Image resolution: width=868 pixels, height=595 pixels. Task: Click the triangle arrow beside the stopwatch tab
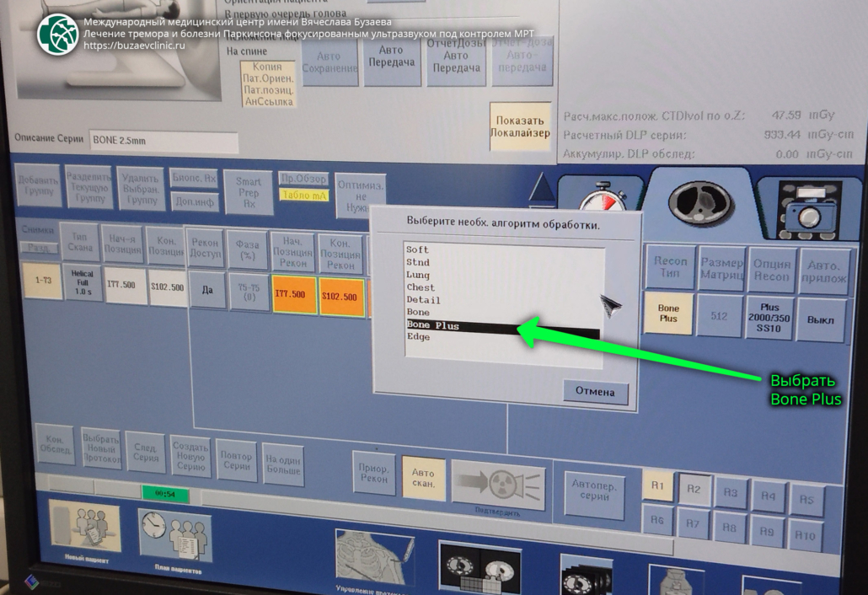[x=542, y=189]
